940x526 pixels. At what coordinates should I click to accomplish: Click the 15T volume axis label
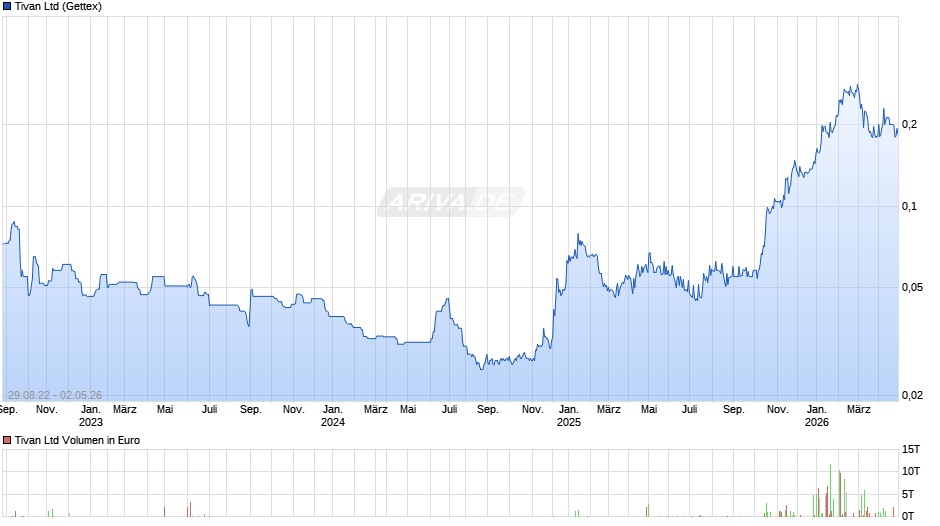[911, 449]
